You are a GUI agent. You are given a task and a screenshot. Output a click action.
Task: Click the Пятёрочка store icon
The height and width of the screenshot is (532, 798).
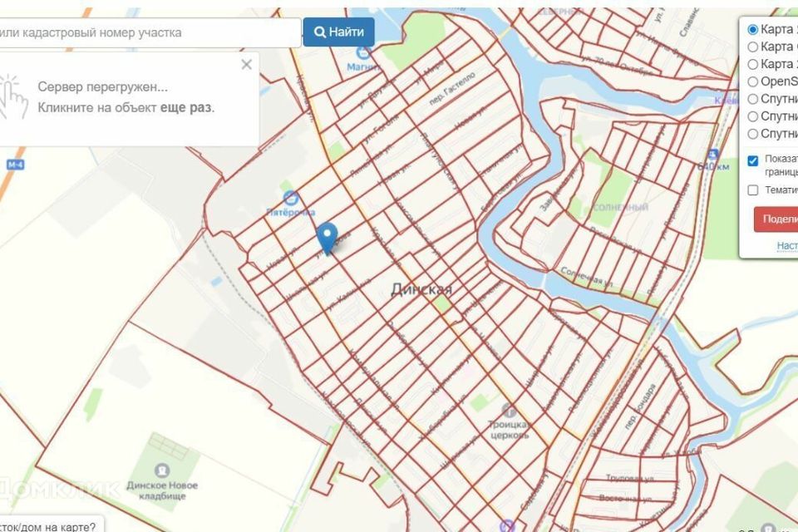point(291,198)
